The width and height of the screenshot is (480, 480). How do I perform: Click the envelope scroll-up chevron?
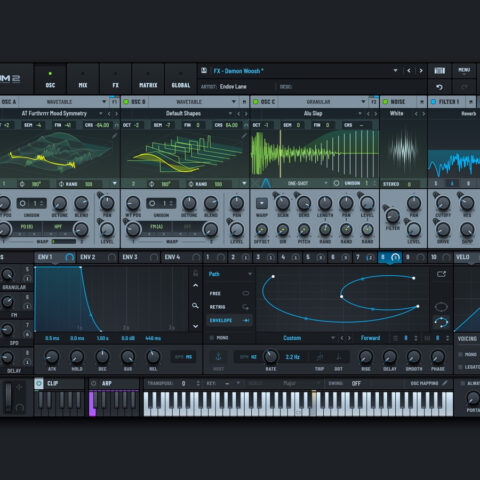[196, 286]
